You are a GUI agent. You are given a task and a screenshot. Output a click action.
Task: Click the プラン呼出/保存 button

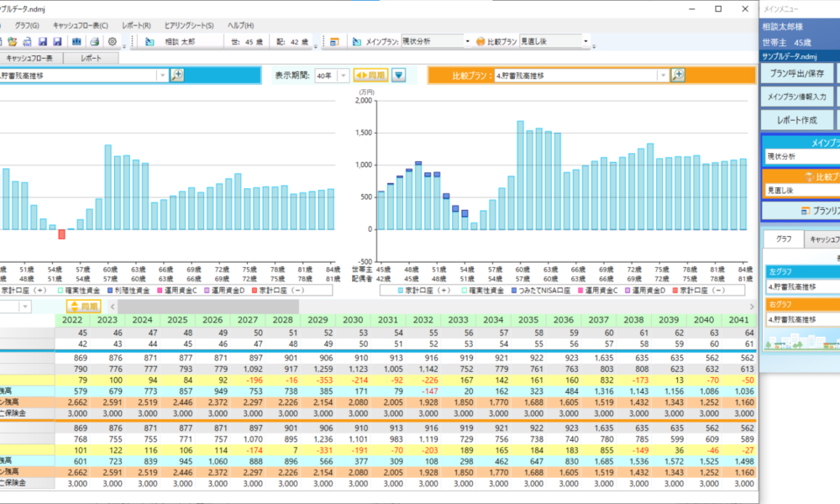[797, 73]
